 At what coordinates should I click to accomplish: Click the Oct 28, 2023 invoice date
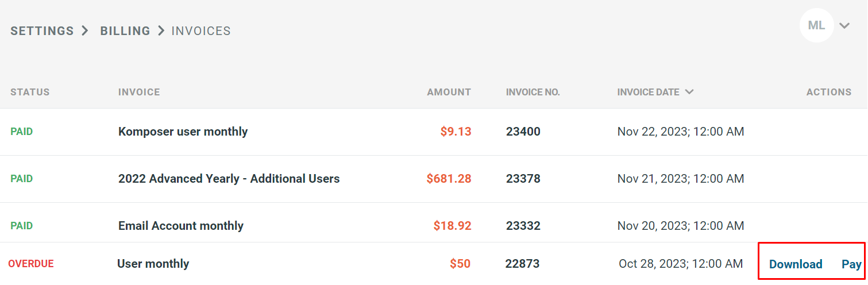tap(681, 264)
